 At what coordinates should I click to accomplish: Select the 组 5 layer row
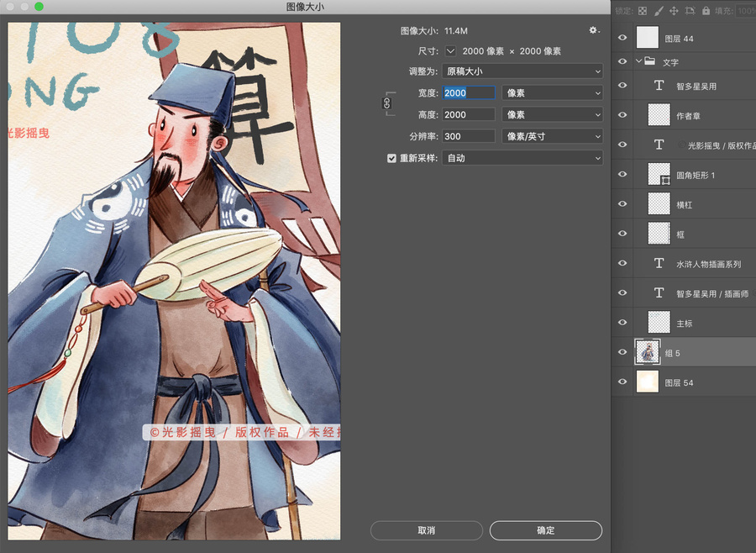click(684, 352)
